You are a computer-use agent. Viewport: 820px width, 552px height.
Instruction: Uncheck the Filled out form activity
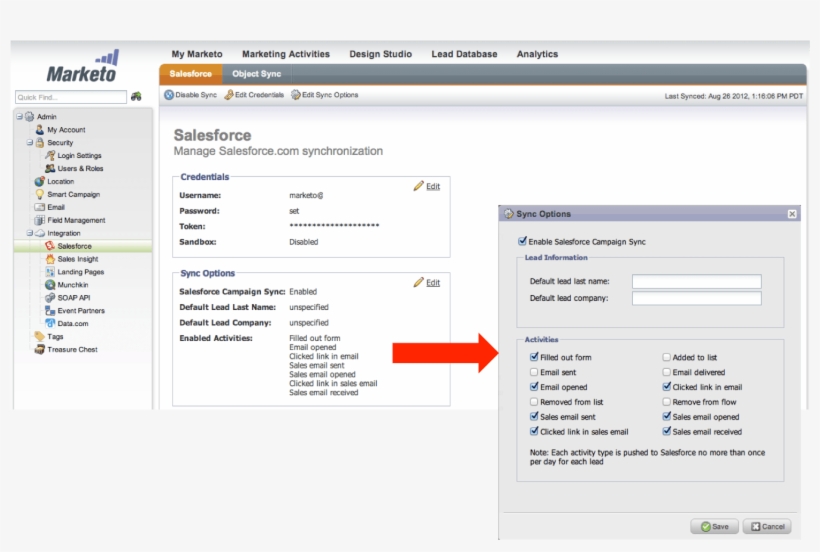tap(534, 357)
